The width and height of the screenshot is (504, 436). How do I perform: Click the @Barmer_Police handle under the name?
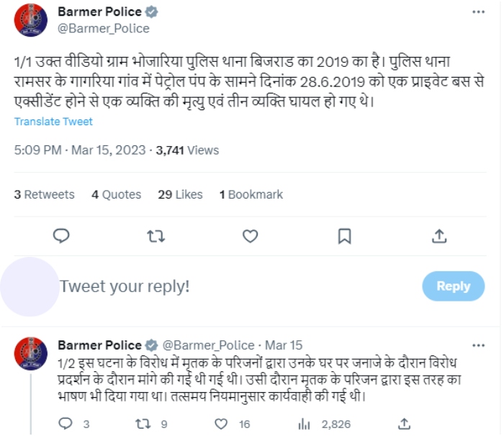(103, 28)
